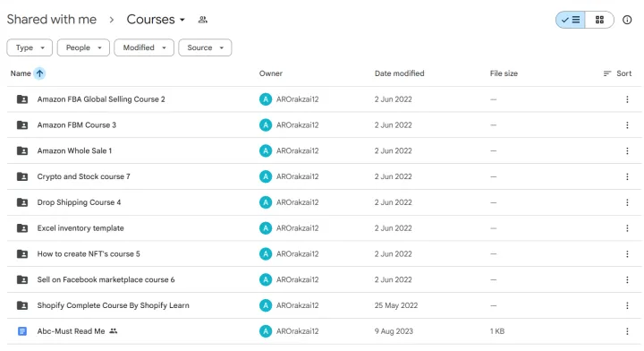
Task: Open more actions for Amazon Whole Sale 1
Action: click(627, 150)
